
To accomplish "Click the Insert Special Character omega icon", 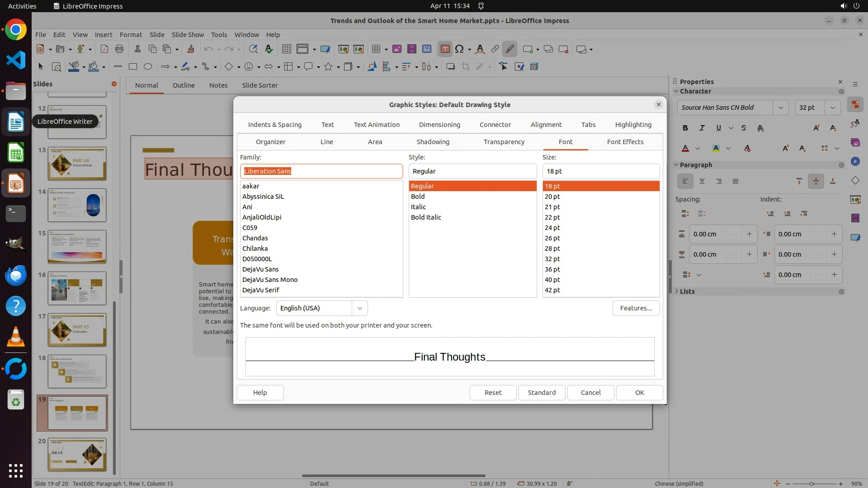I will (459, 49).
